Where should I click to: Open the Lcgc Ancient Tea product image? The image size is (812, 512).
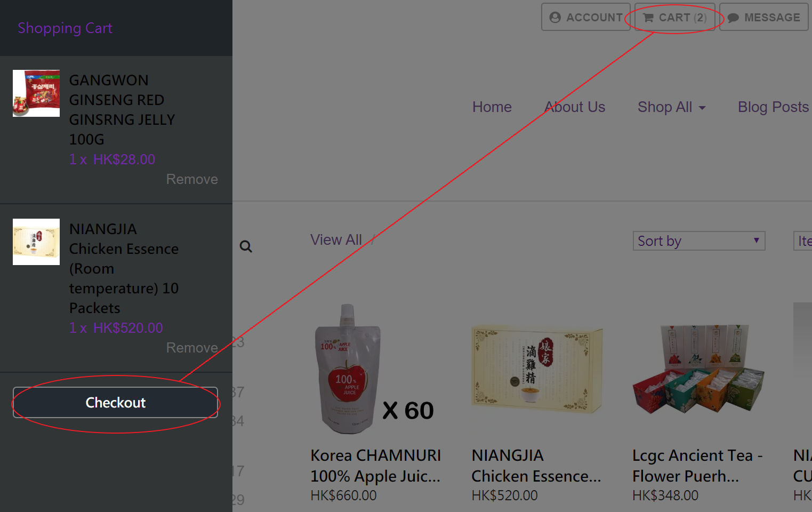698,368
